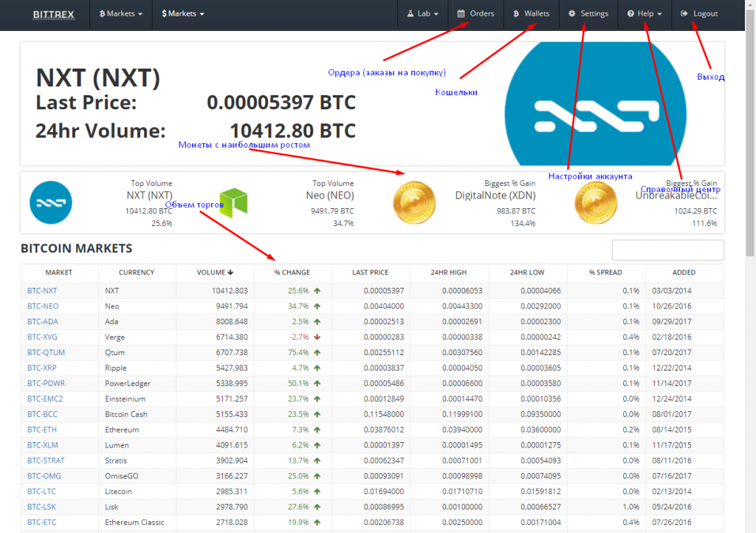Click the red down arrow in Verge row
The image size is (756, 533).
pos(317,337)
